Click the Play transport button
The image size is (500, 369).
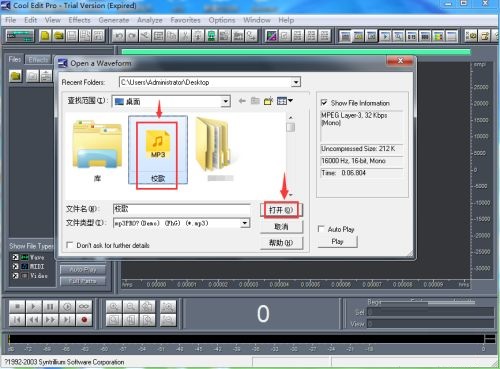click(x=33, y=306)
